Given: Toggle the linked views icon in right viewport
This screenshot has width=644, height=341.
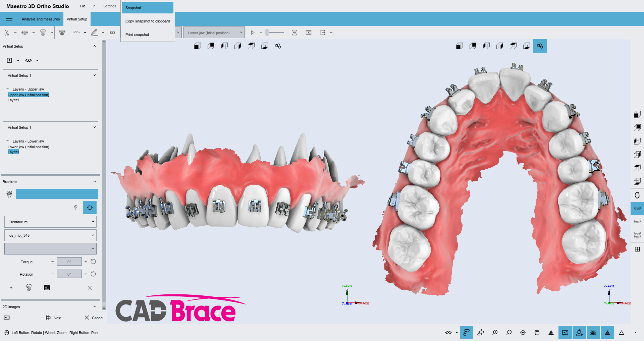Looking at the screenshot, I should pos(540,46).
